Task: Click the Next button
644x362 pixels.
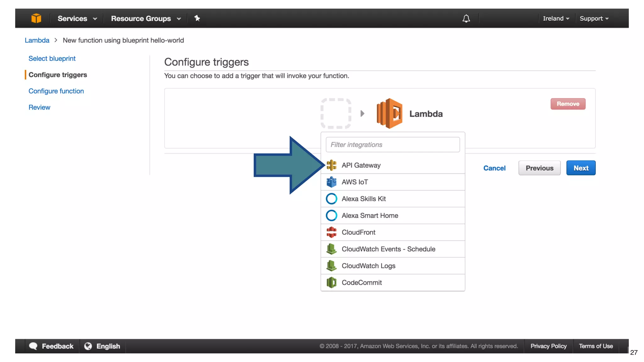Action: pyautogui.click(x=580, y=168)
